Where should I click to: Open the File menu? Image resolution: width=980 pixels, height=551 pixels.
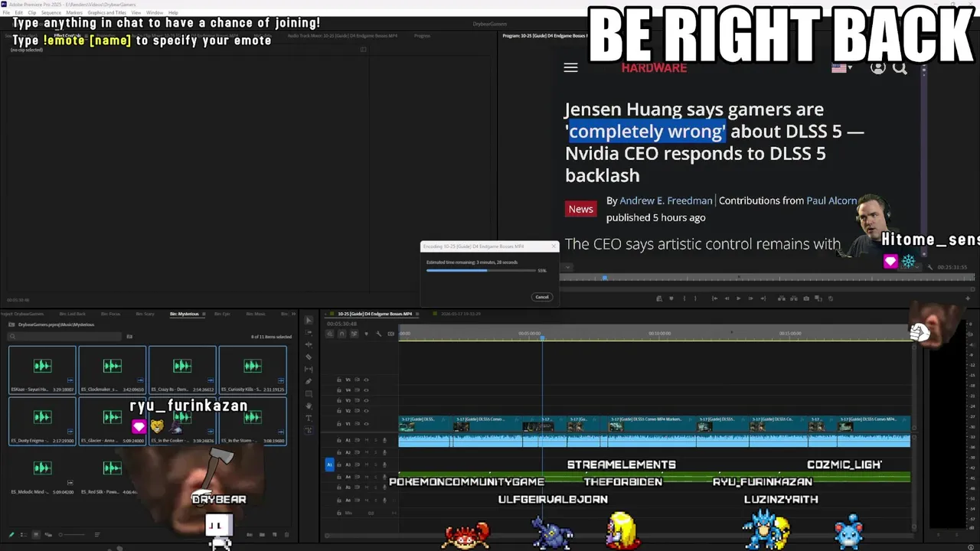[6, 13]
